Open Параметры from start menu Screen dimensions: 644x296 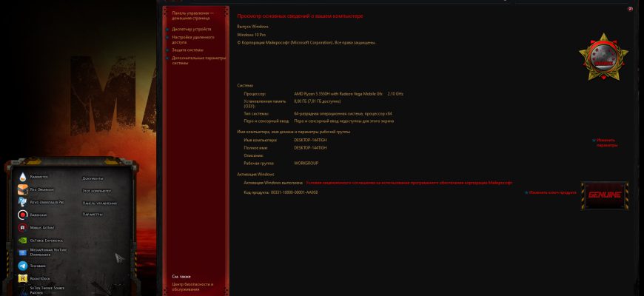(x=93, y=215)
